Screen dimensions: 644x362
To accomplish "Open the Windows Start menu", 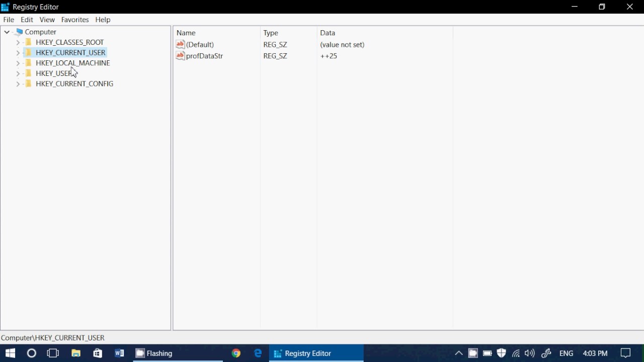I will click(x=10, y=353).
